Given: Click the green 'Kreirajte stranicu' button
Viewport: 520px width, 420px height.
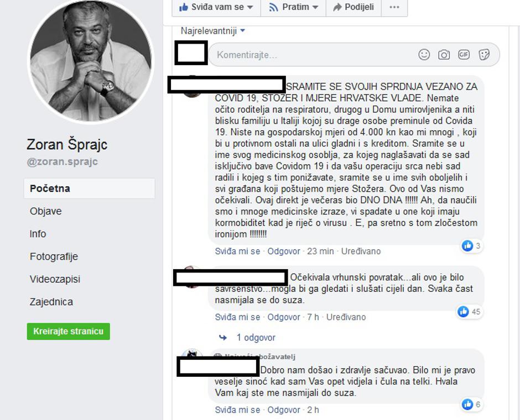Looking at the screenshot, I should click(x=68, y=331).
